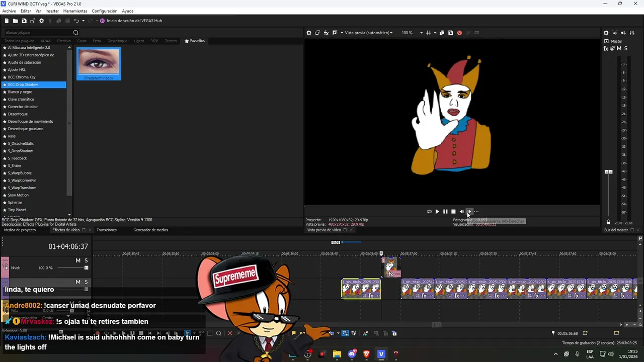Click the red V icon in preview toolbar
The height and width of the screenshot is (362, 644).
click(459, 33)
